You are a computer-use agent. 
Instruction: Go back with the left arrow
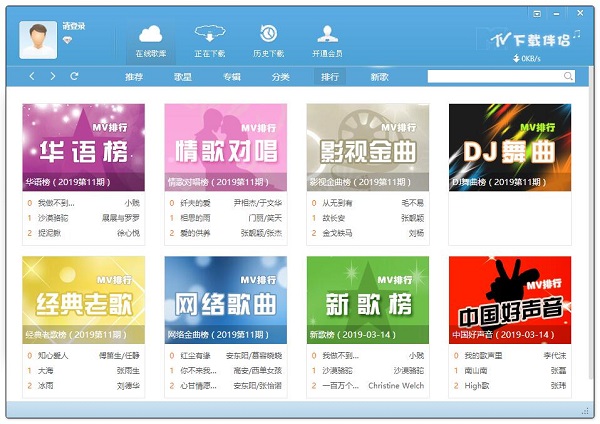pos(32,76)
